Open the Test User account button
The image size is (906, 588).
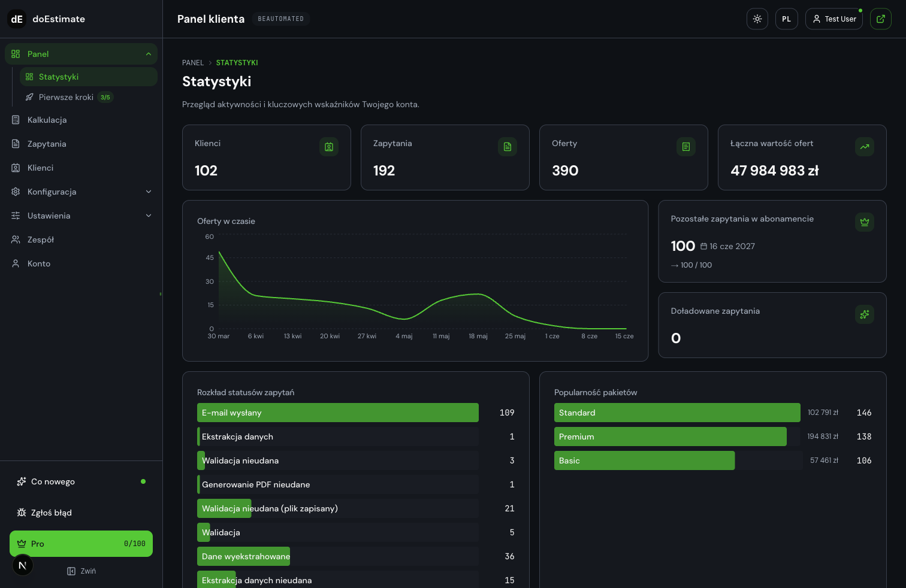click(834, 19)
